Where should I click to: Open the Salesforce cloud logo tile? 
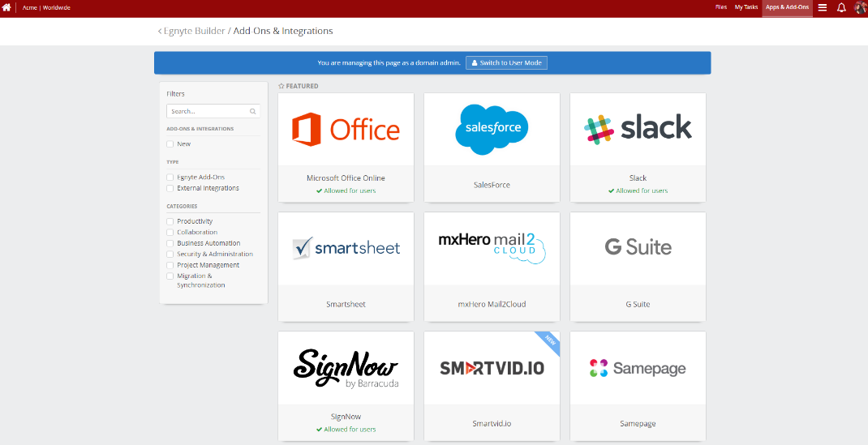point(492,130)
